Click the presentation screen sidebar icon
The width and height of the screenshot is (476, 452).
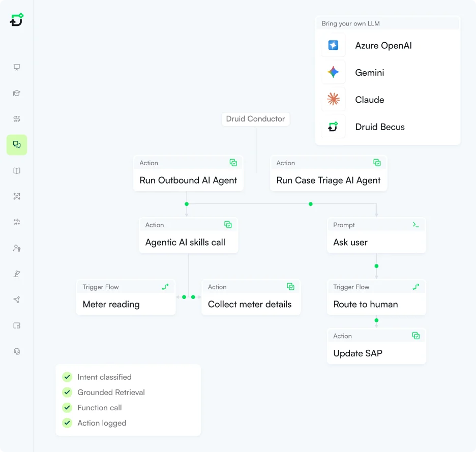tap(17, 67)
